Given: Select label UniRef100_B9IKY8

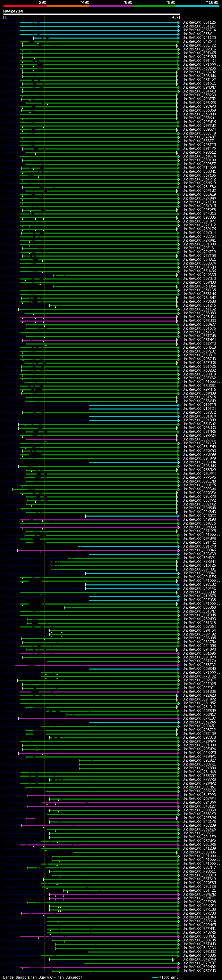Looking at the screenshot, I should pos(199,547).
